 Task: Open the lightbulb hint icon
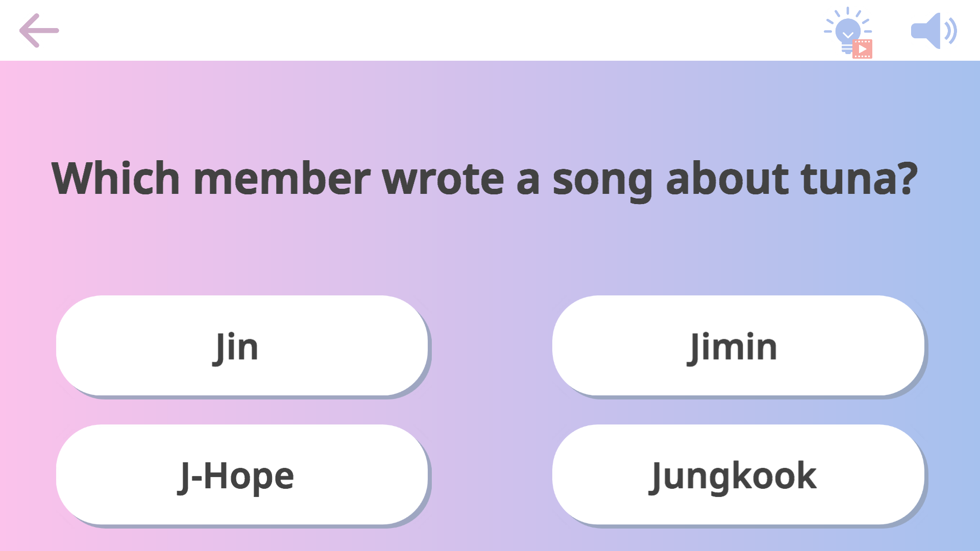(848, 32)
